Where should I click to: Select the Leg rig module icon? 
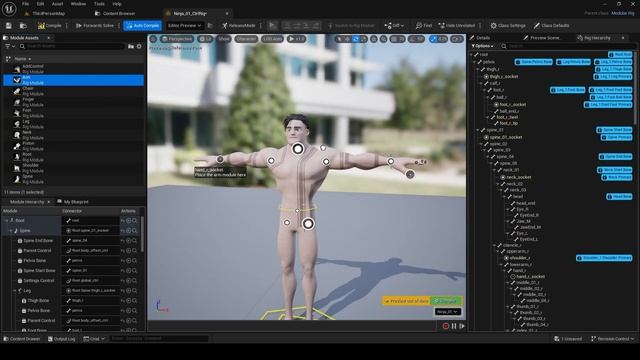coord(17,124)
